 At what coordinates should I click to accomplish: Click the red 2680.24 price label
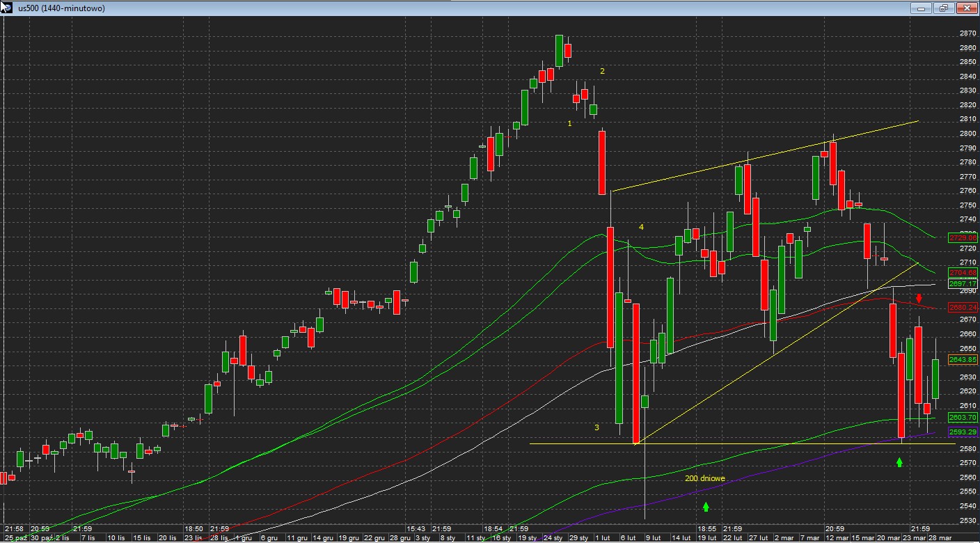coord(963,307)
